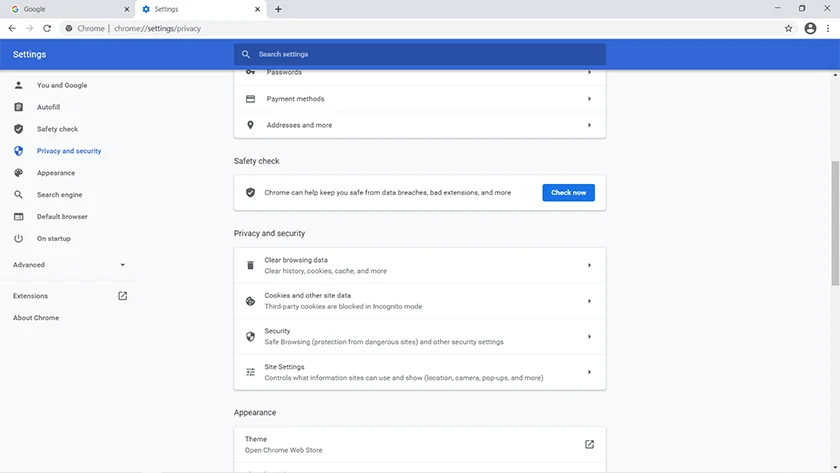Click the browser forward arrow
Viewport: 840px width, 473px height.
coord(29,28)
